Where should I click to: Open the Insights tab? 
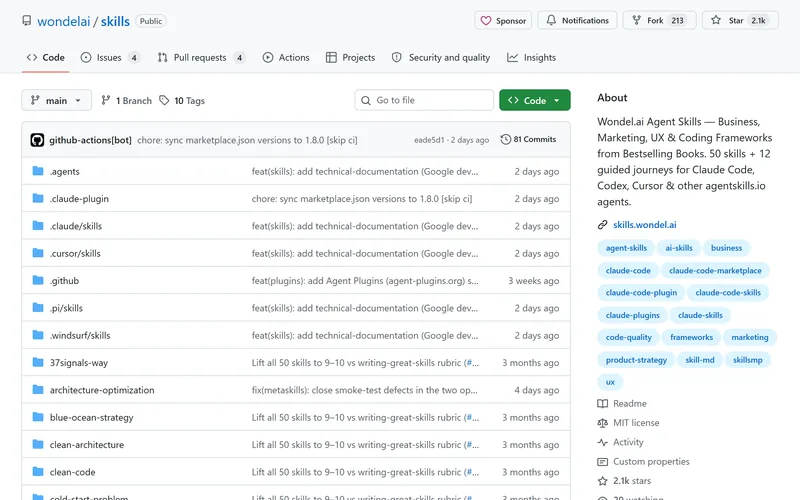[532, 58]
